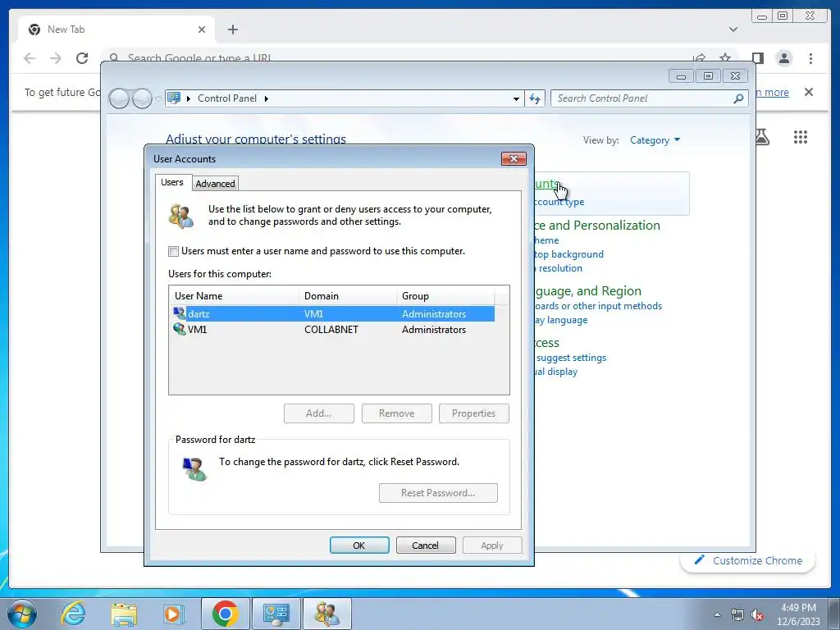Sort by Group column header
The image size is (840, 630).
pyautogui.click(x=445, y=295)
